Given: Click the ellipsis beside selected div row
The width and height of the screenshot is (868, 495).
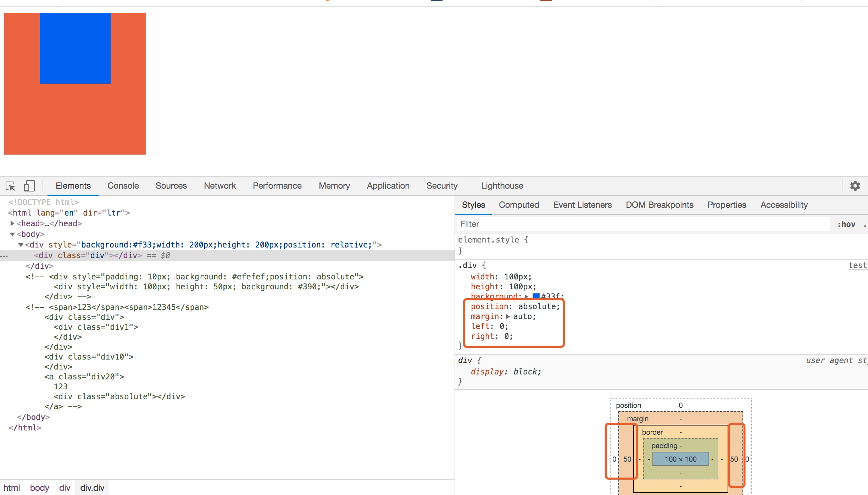Looking at the screenshot, I should click(4, 256).
